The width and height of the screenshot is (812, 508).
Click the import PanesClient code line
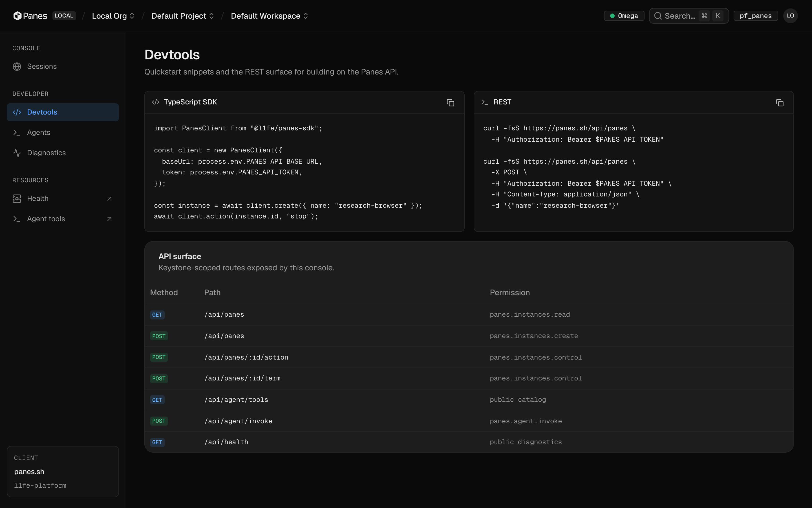pos(238,128)
